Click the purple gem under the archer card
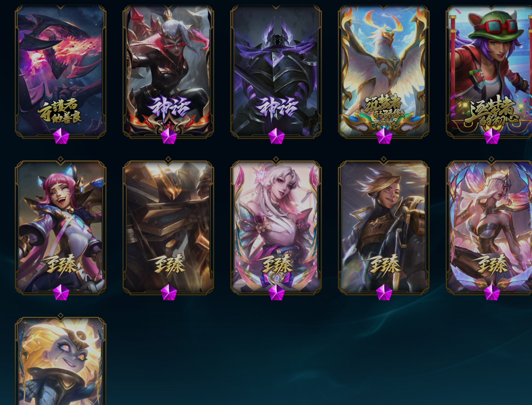The width and height of the screenshot is (532, 405). coord(168,136)
